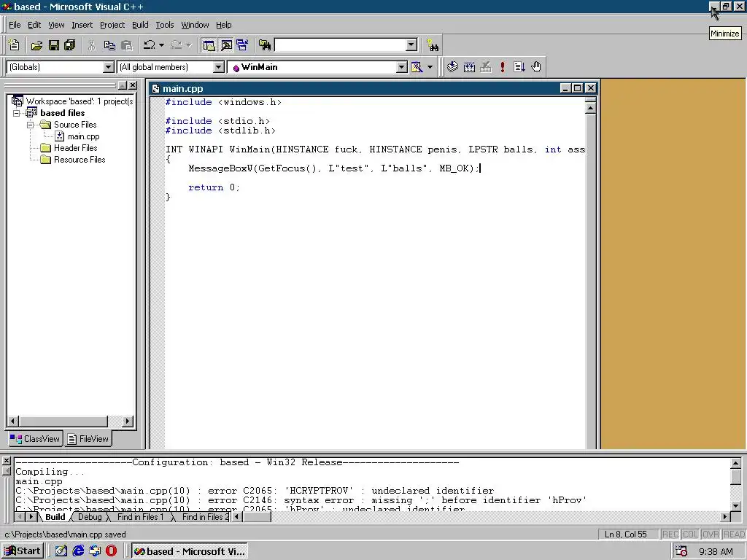
Task: Open the File menu
Action: click(15, 25)
